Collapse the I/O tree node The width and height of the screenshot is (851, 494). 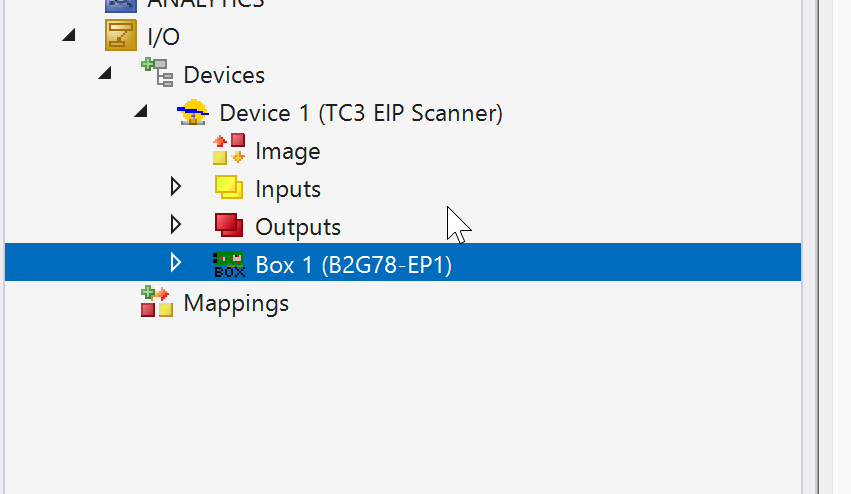tap(68, 37)
